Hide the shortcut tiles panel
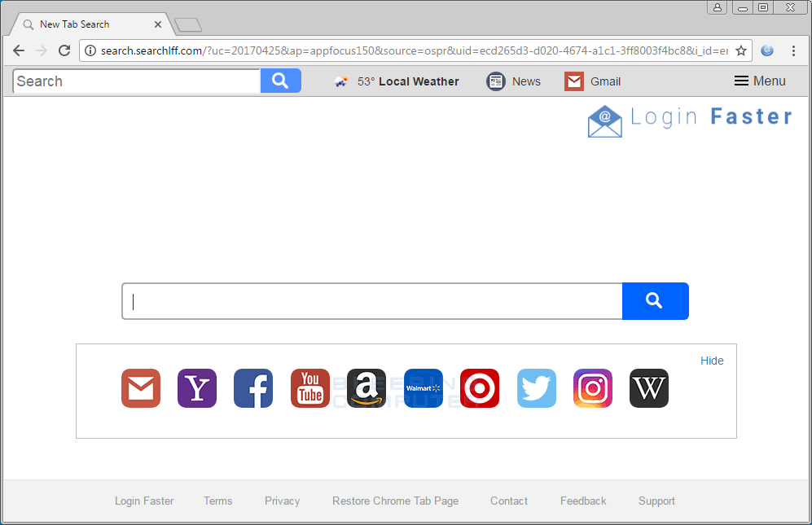This screenshot has height=525, width=812. pos(712,361)
